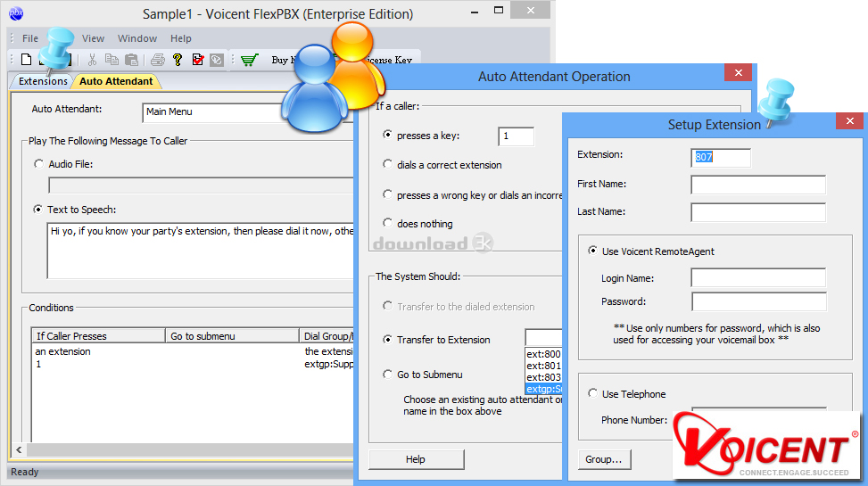Image resolution: width=868 pixels, height=486 pixels.
Task: Open the Window menu
Action: (137, 38)
